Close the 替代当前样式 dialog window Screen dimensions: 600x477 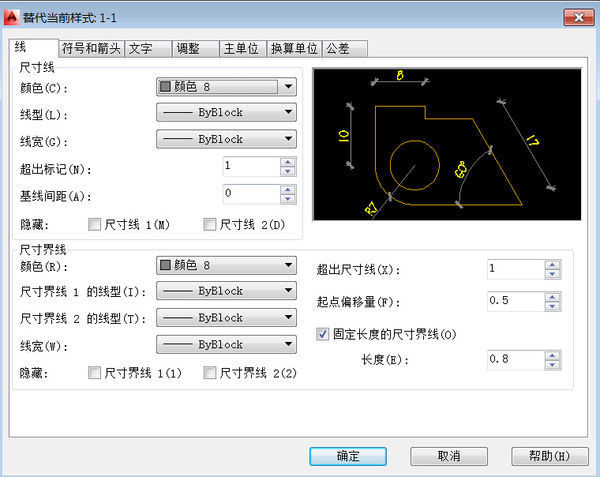coord(576,17)
